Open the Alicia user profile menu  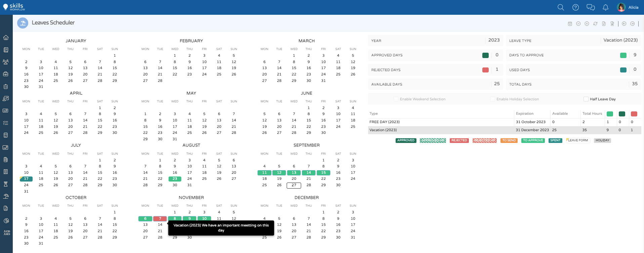[x=628, y=7]
